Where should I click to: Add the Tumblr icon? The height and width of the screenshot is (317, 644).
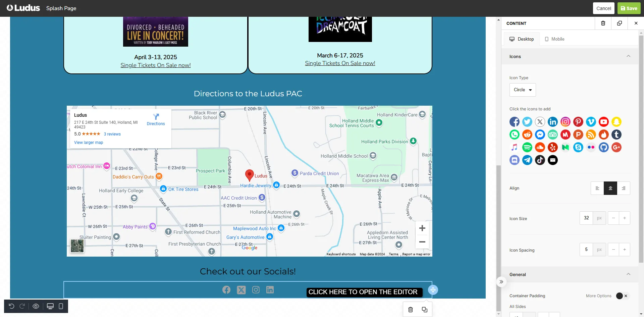click(616, 135)
